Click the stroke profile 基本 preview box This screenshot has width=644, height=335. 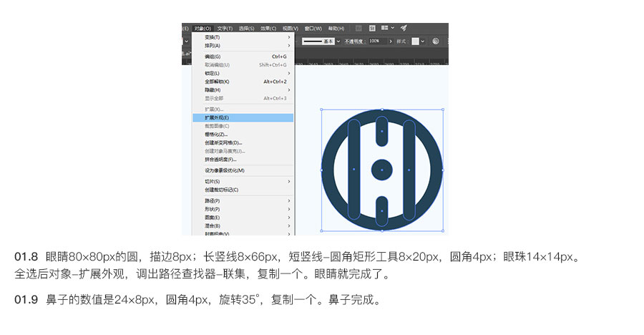point(318,41)
